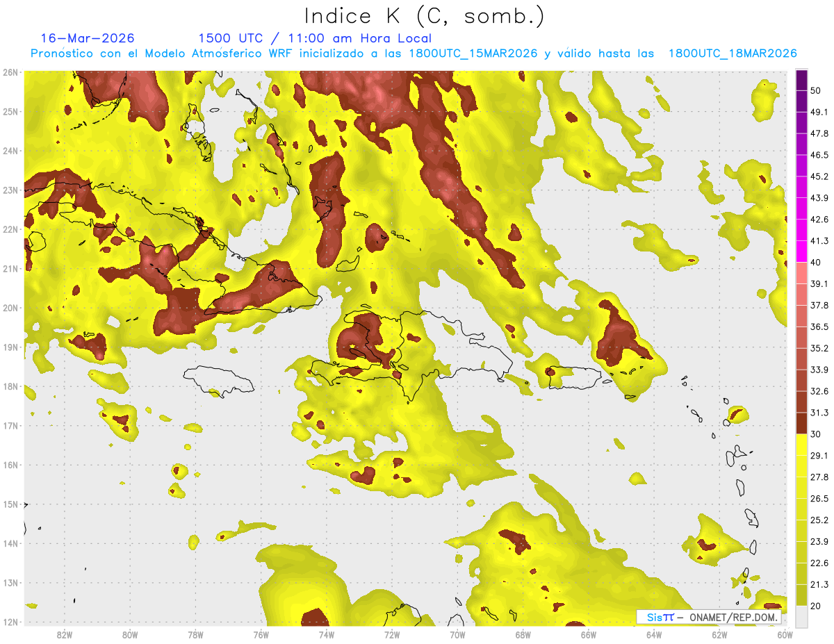Screen dimensions: 834x644
Task: Click colorbar value "32.6"
Action: 819,391
